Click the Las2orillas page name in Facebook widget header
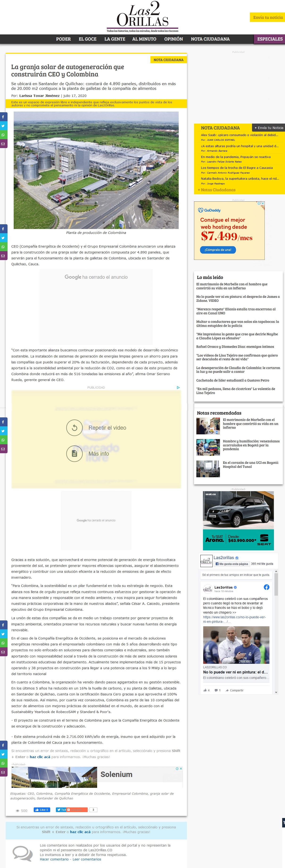This screenshot has width=285, height=868. click(223, 557)
